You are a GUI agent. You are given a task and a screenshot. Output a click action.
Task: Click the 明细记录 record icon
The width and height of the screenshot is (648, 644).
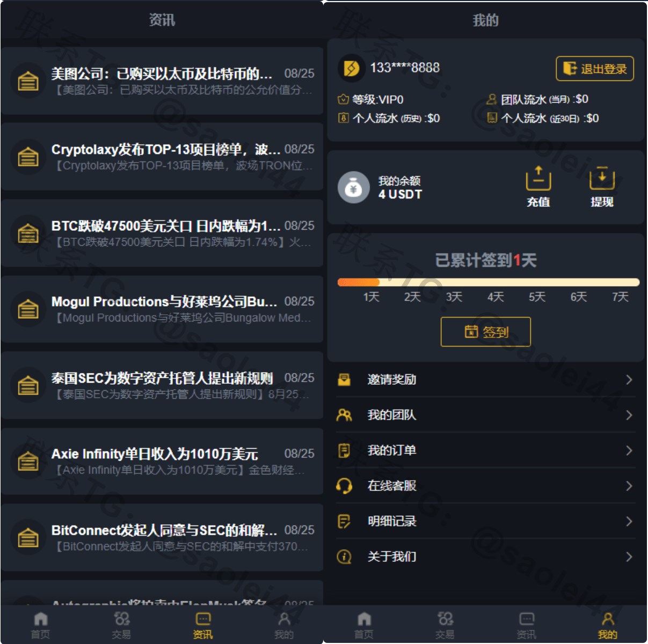pyautogui.click(x=344, y=521)
